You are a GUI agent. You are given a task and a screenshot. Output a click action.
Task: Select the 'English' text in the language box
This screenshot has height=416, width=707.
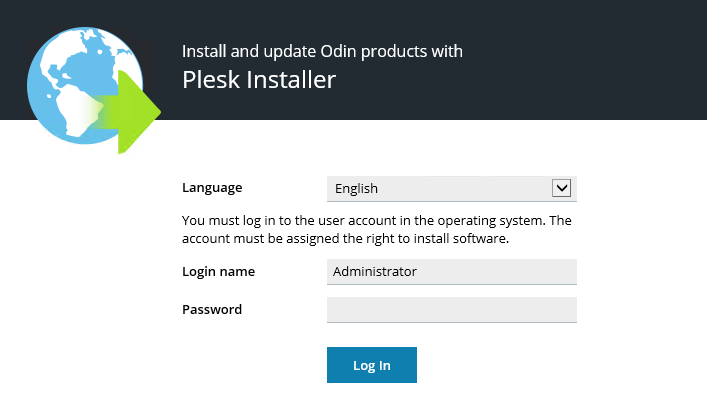pos(356,188)
